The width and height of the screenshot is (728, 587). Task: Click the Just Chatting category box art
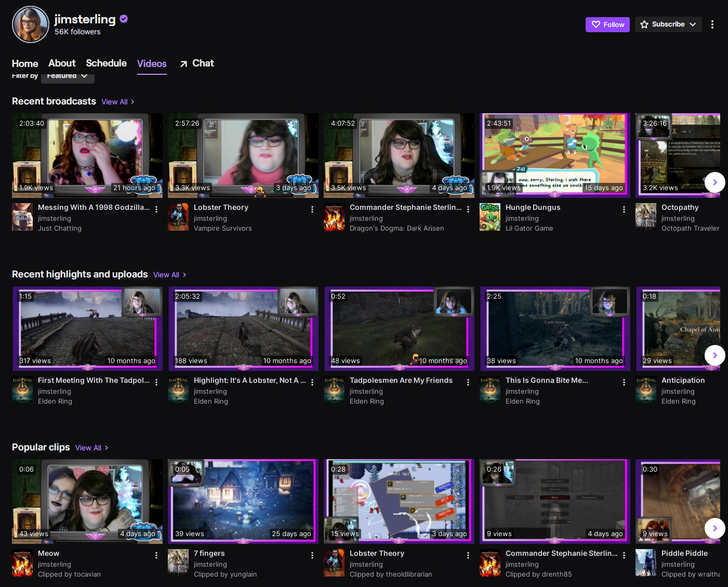coord(22,217)
